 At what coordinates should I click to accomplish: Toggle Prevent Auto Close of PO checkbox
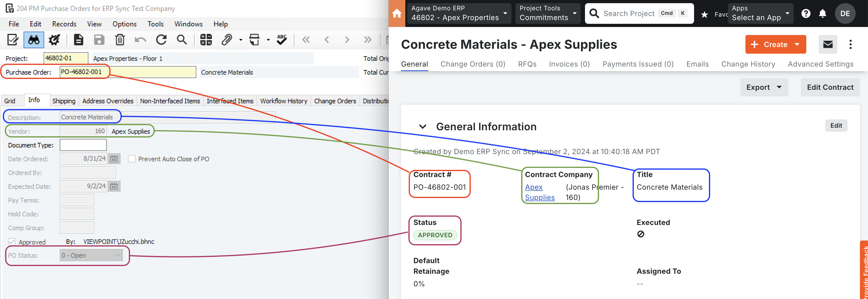[132, 159]
